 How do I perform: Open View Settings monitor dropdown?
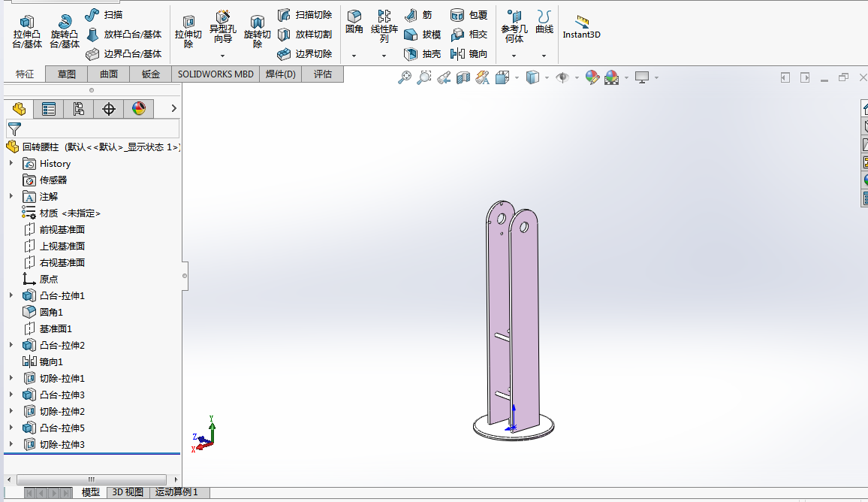coord(642,77)
